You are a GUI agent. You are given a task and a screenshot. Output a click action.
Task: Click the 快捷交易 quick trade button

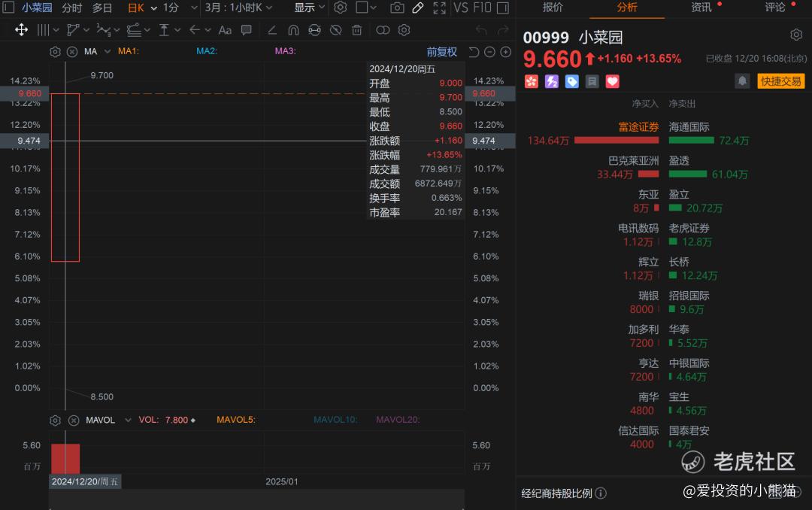(781, 81)
